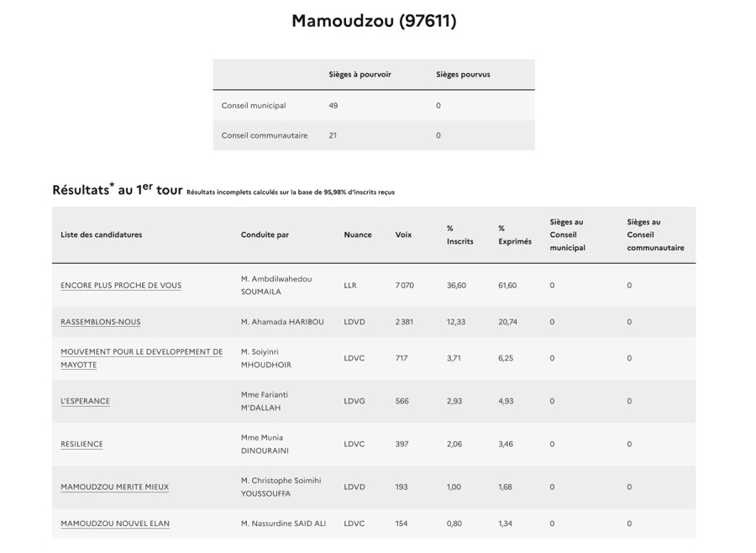
Task: Click the Mamoudzou (97611) page title
Action: [x=374, y=21]
